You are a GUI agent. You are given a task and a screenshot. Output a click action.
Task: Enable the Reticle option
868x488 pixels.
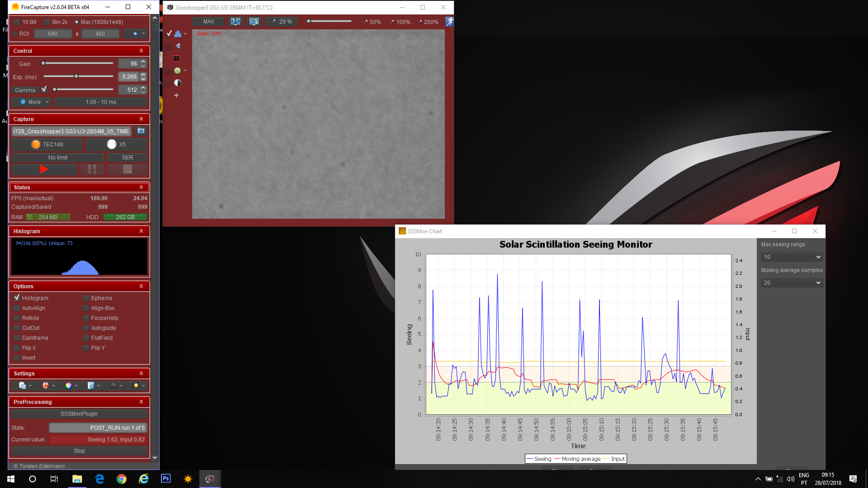click(x=17, y=318)
